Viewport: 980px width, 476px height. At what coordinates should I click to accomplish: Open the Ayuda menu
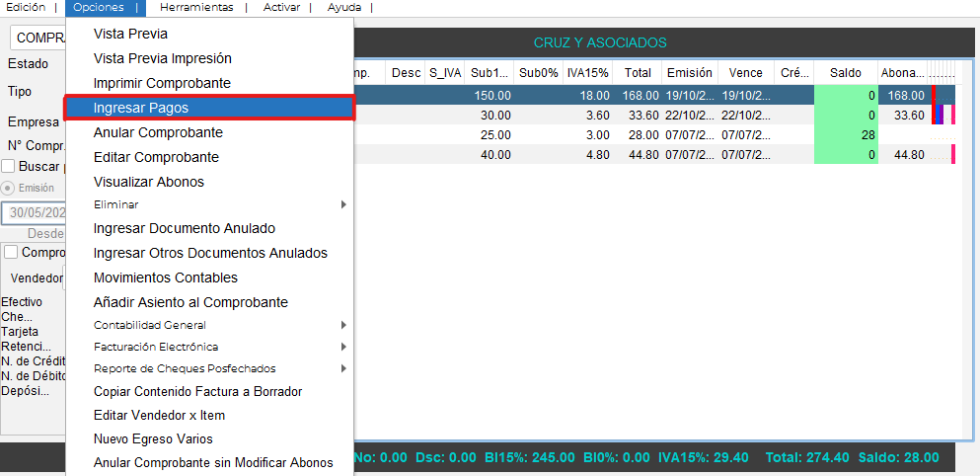343,7
